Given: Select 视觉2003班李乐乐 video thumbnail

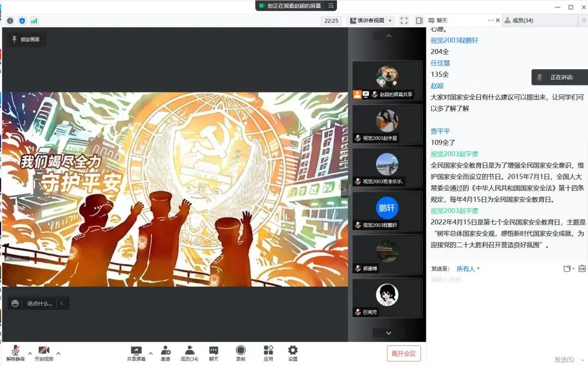Looking at the screenshot, I should [x=388, y=167].
